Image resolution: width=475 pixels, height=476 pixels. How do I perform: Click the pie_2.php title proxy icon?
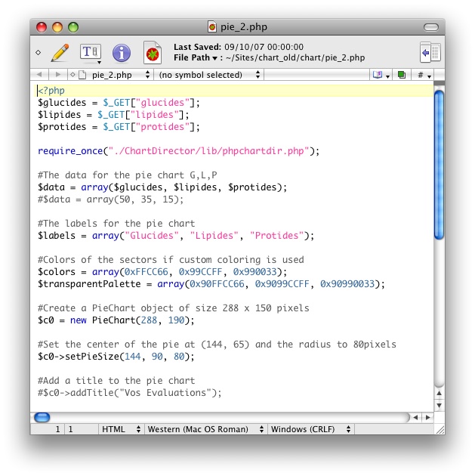212,26
